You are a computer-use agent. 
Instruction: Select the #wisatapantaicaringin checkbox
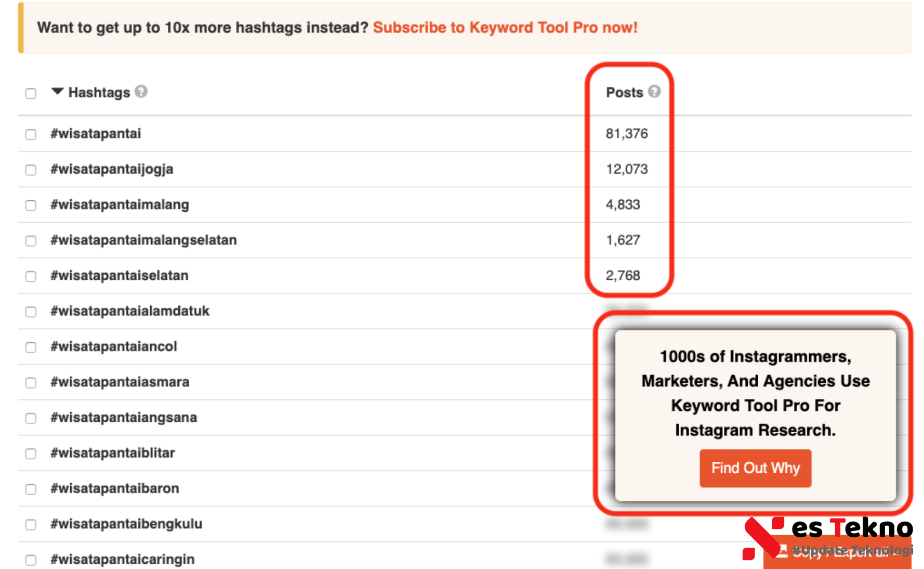pos(31,560)
